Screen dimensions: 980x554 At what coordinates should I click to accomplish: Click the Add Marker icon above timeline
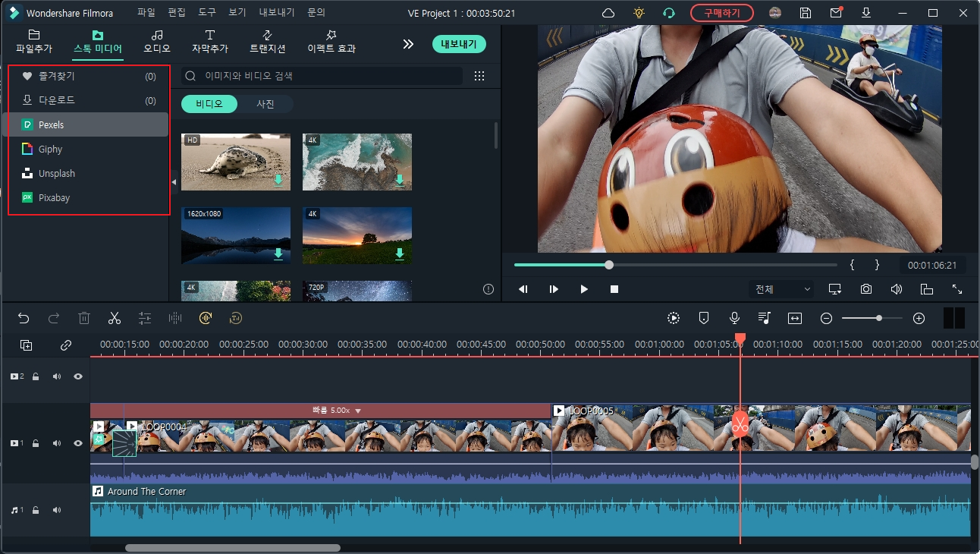704,318
